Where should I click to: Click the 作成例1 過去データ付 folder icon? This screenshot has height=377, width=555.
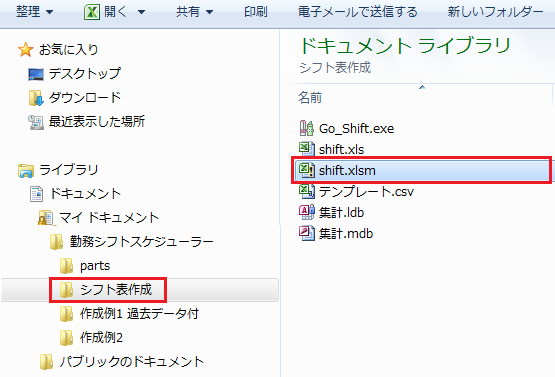(67, 314)
